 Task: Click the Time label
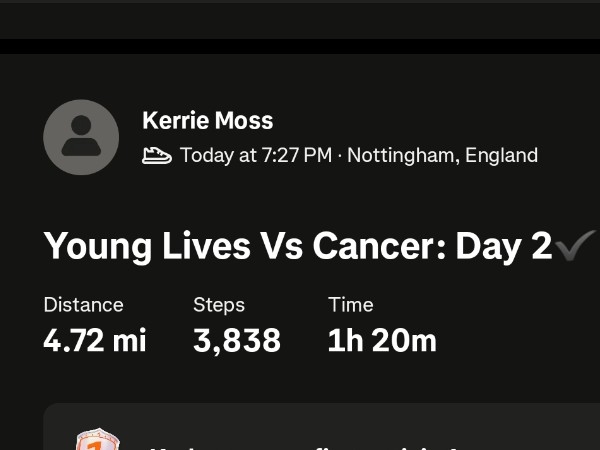tap(351, 305)
